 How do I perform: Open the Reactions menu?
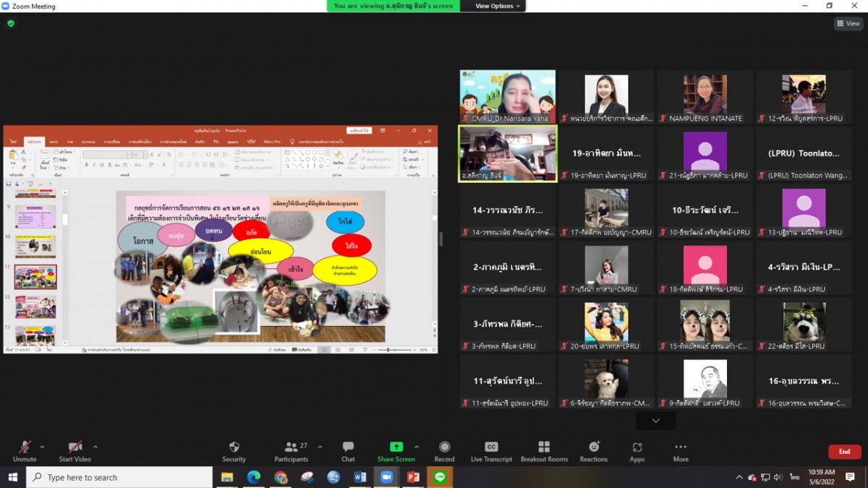tap(593, 448)
